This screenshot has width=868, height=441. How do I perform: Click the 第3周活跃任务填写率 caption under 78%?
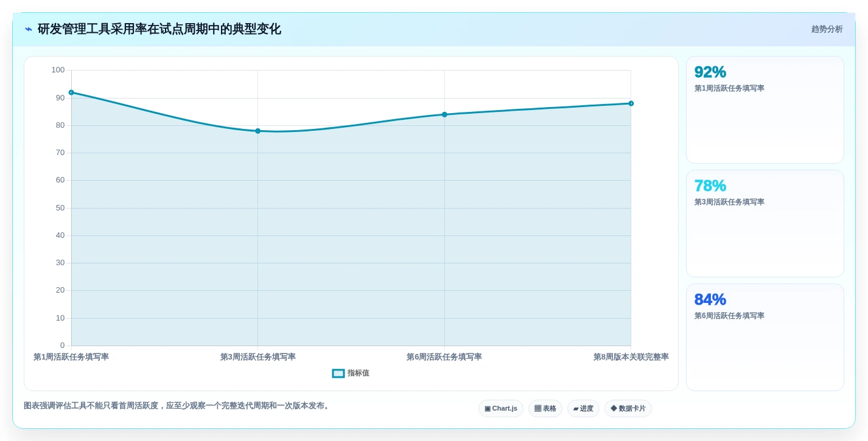[x=729, y=202]
